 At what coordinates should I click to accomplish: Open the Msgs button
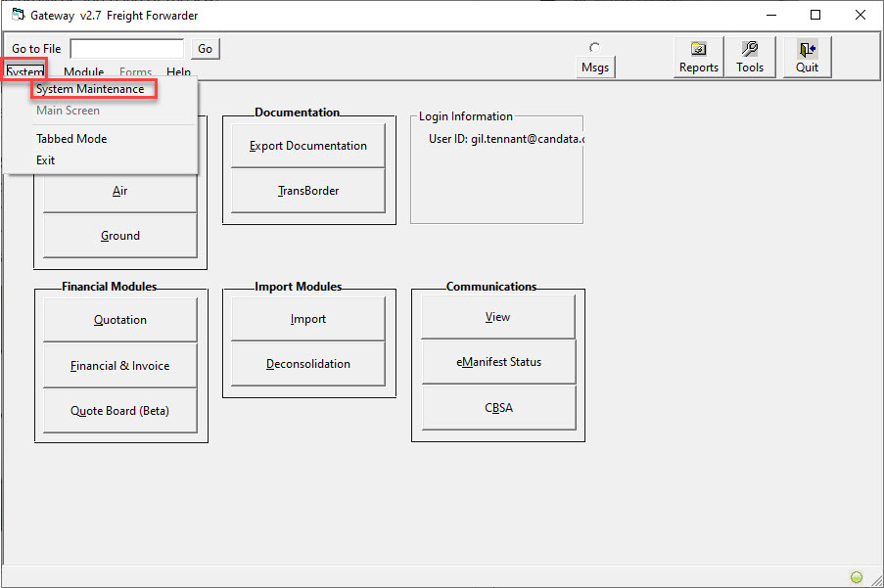[595, 68]
